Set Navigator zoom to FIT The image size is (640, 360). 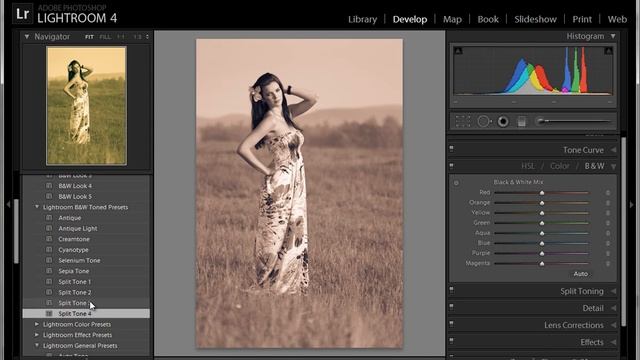89,37
